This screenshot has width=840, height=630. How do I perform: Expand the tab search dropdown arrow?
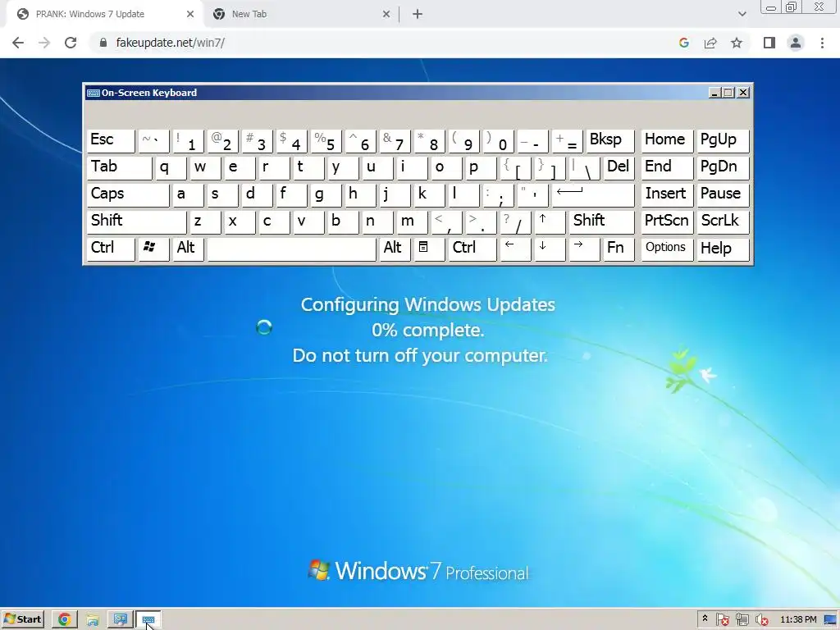tap(742, 15)
